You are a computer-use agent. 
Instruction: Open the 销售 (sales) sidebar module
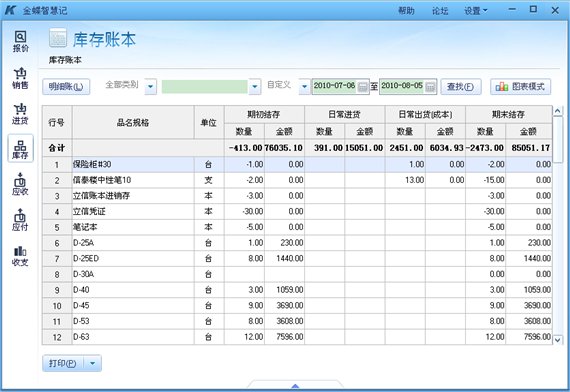[20, 78]
